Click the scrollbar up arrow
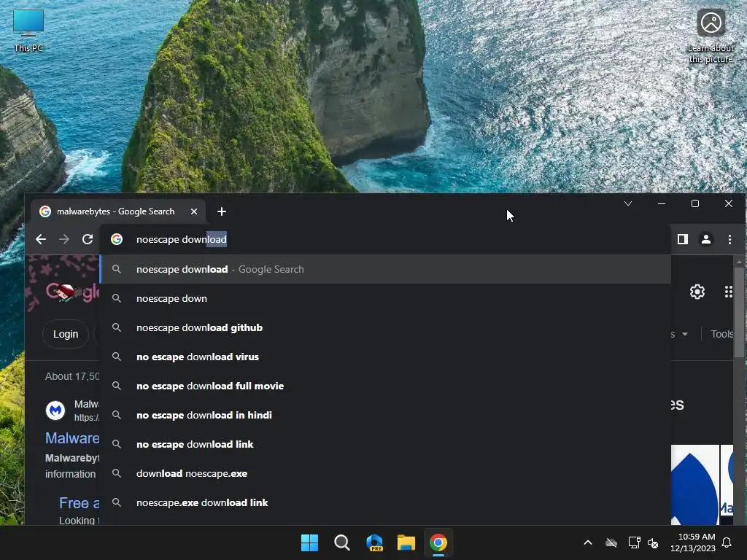747x560 pixels. pos(739,262)
